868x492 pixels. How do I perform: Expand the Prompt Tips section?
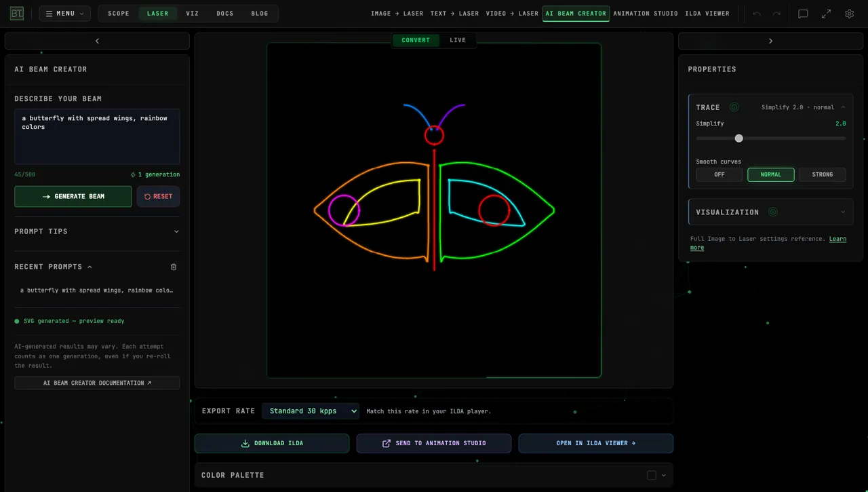coord(97,231)
